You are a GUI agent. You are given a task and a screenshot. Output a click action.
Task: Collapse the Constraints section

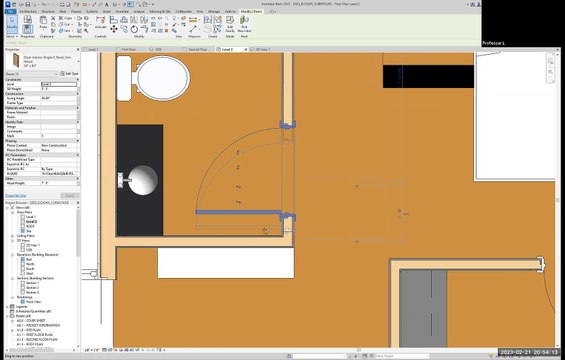[x=78, y=80]
